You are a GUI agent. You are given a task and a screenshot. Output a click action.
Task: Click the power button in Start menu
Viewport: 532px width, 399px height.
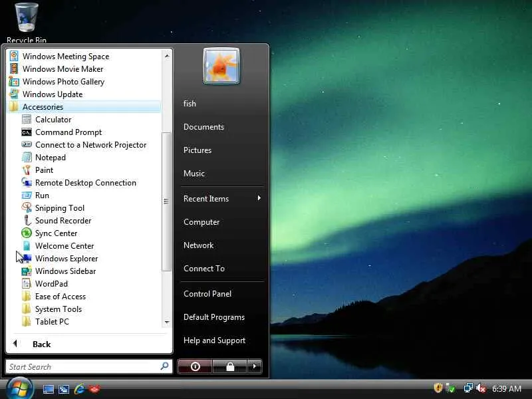click(x=195, y=366)
